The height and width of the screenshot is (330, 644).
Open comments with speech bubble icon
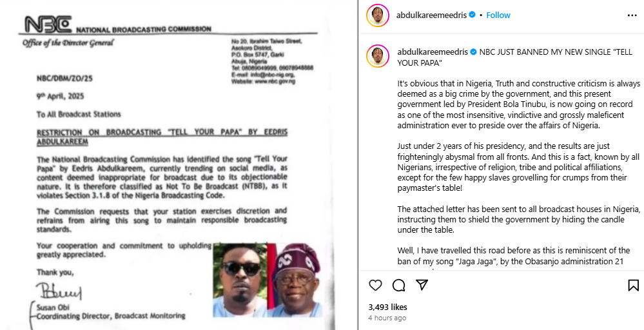399,285
